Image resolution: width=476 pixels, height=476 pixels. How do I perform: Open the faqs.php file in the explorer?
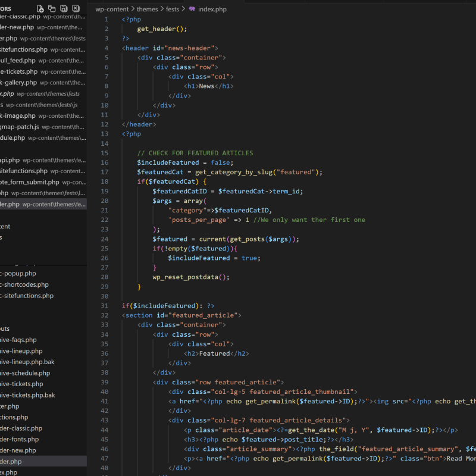18,340
